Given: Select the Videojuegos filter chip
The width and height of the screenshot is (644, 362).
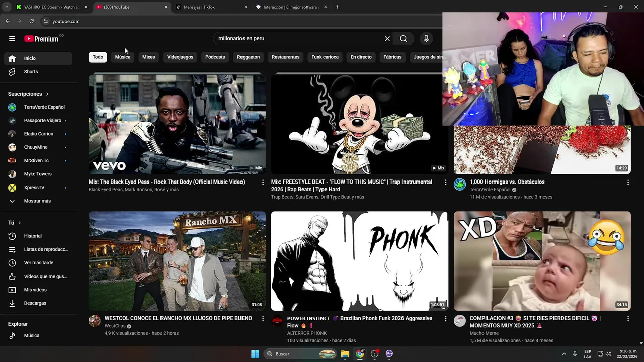Looking at the screenshot, I should click(x=180, y=57).
